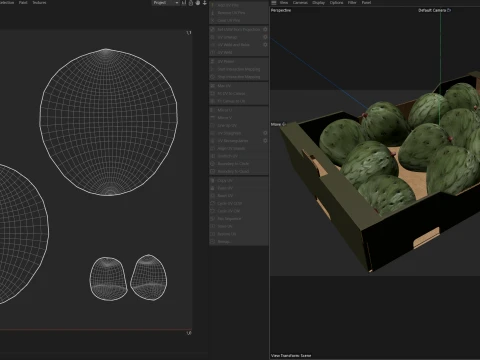Click the View Transform: Scene status text
480x360 pixels.
(x=291, y=355)
